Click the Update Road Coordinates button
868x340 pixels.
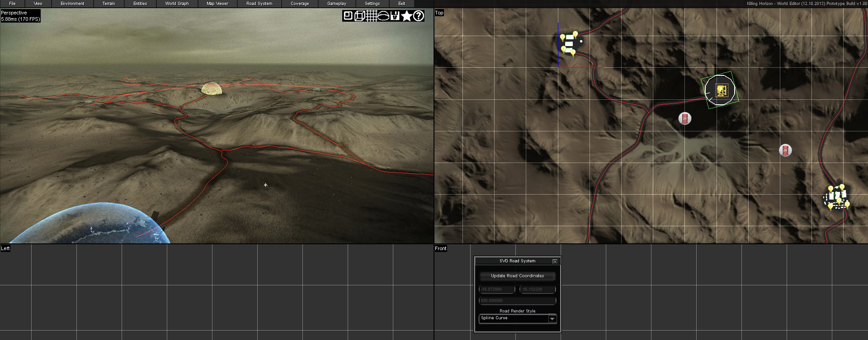518,276
